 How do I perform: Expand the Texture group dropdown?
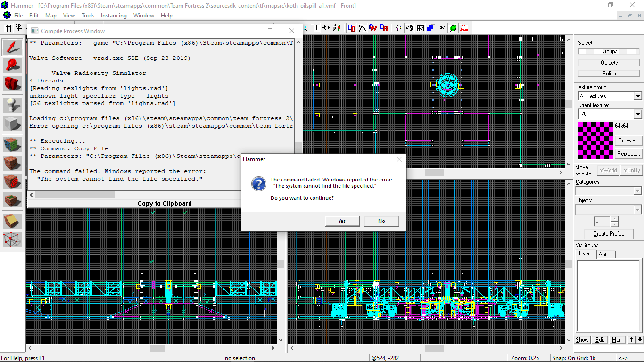point(638,96)
